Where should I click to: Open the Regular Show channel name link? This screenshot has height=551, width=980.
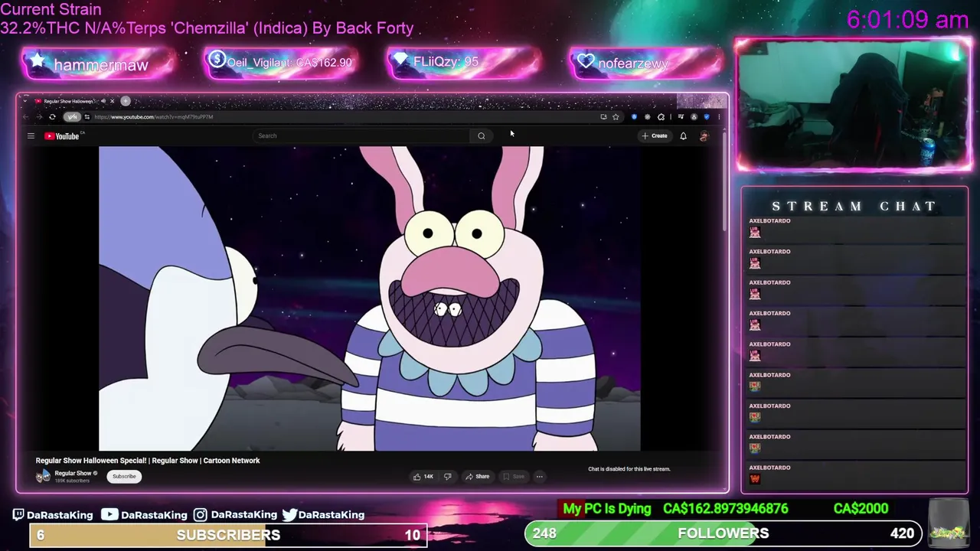point(73,474)
